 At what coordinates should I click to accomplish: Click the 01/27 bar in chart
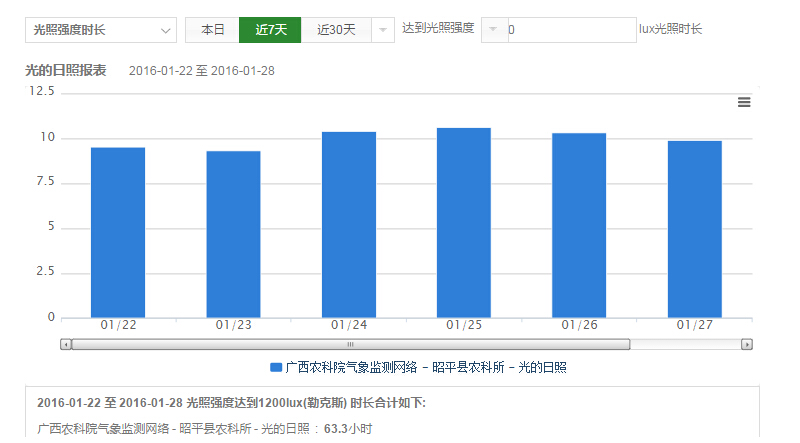pyautogui.click(x=695, y=229)
